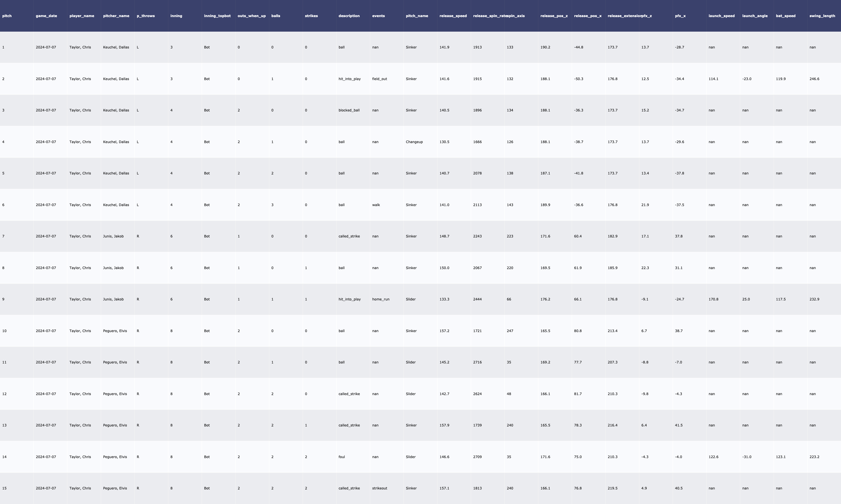This screenshot has height=504, width=841.
Task: Click the blocked_ball description cell
Action: 349,110
